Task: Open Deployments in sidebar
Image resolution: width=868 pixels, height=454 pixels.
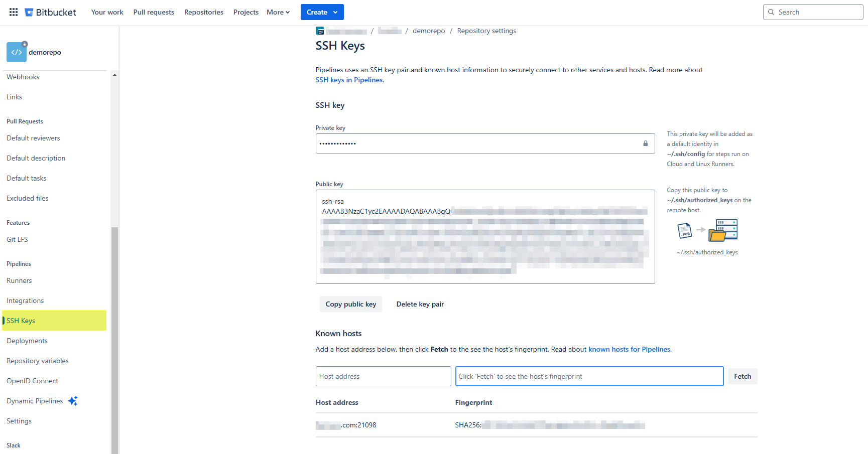Action: click(54, 341)
